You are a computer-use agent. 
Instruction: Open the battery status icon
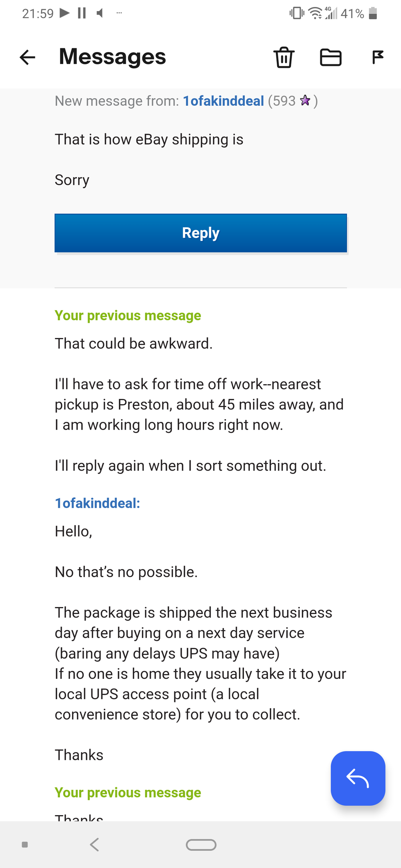click(373, 14)
